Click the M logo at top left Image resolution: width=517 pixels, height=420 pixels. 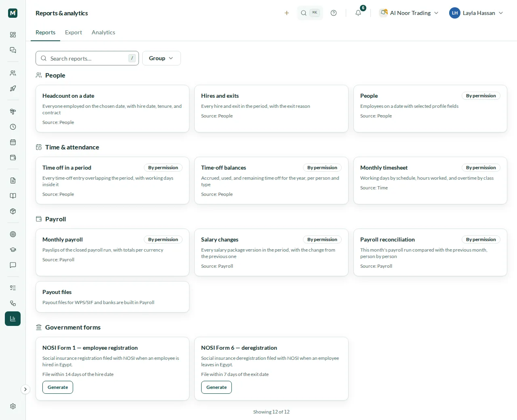13,13
